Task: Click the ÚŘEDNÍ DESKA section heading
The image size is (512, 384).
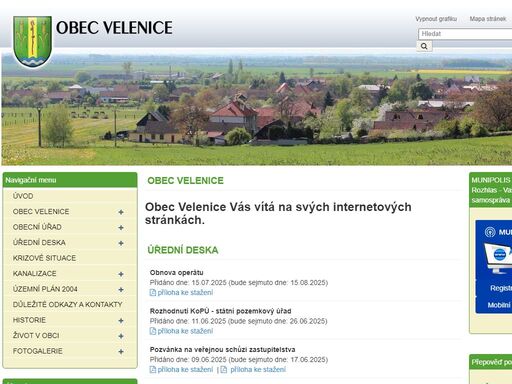Action: (183, 250)
